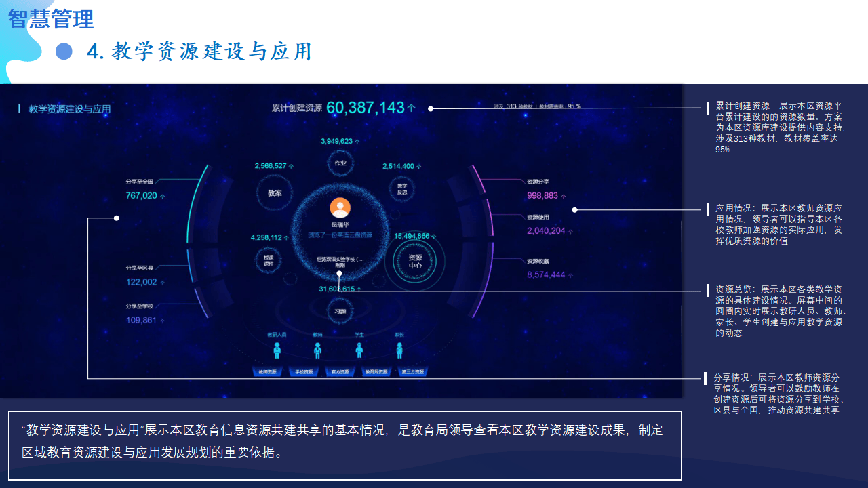Click the 分享至学校 value 109,861
The width and height of the screenshot is (868, 488).
(142, 320)
